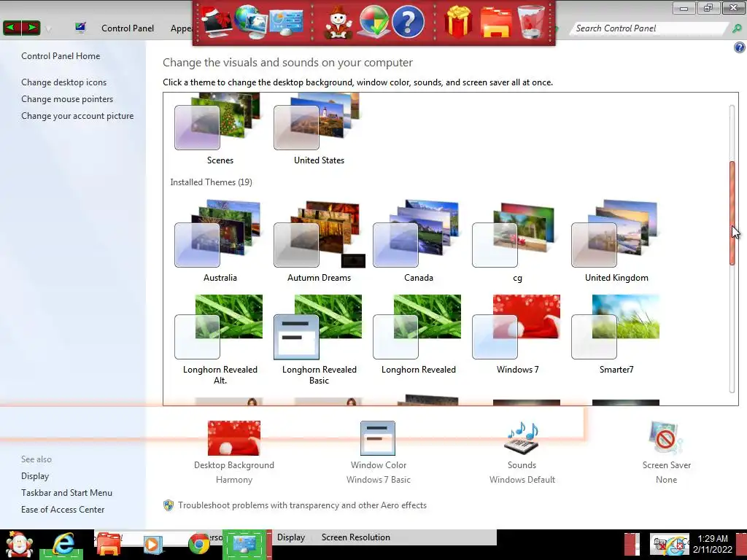Select the Smarter7 theme

click(x=616, y=334)
